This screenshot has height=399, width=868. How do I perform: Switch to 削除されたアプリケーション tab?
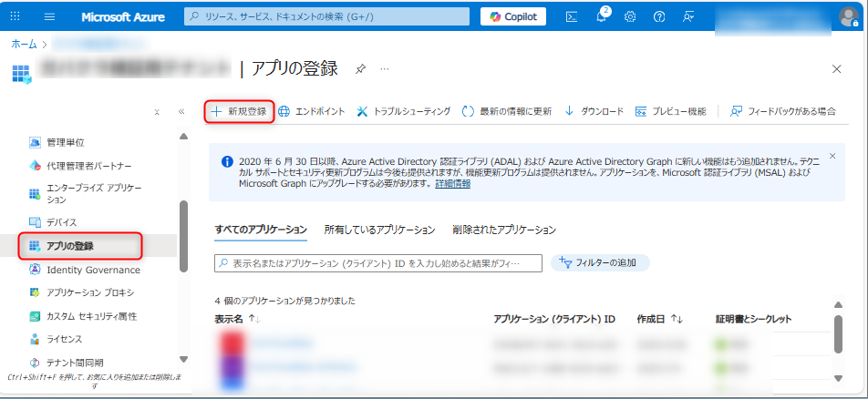[x=503, y=230]
